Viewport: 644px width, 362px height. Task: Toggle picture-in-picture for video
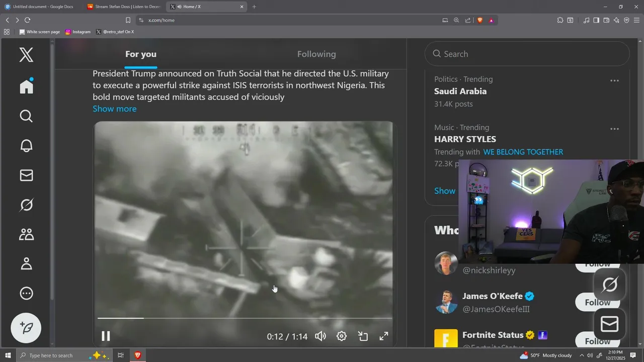click(363, 336)
